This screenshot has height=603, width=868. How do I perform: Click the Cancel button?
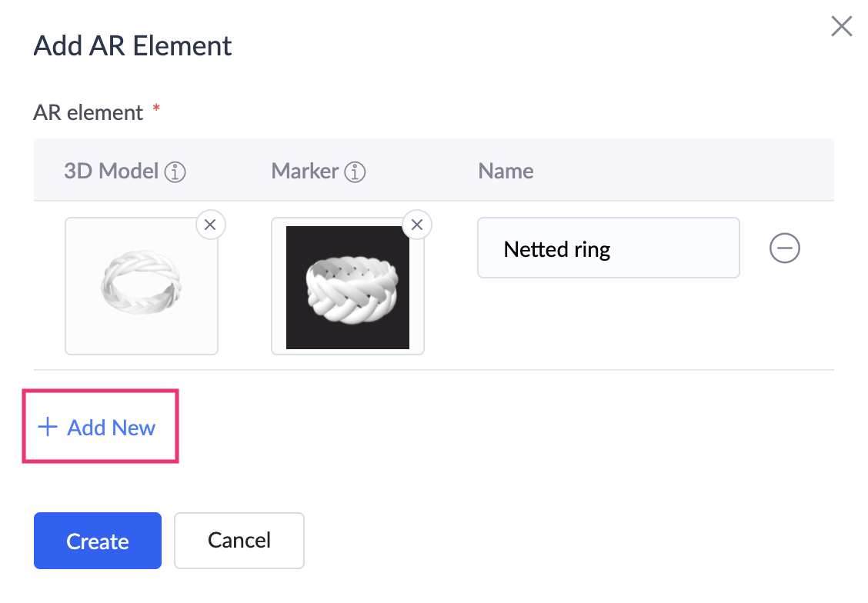239,541
